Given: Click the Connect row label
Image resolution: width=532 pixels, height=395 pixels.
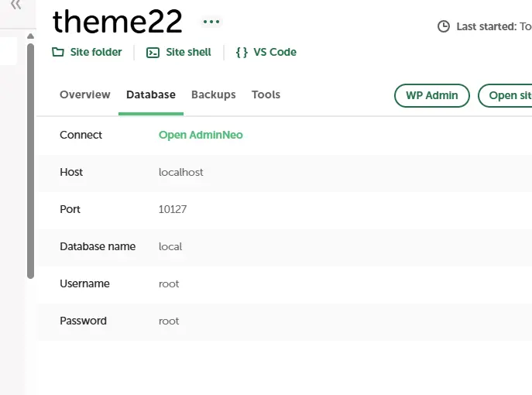Looking at the screenshot, I should coord(81,135).
